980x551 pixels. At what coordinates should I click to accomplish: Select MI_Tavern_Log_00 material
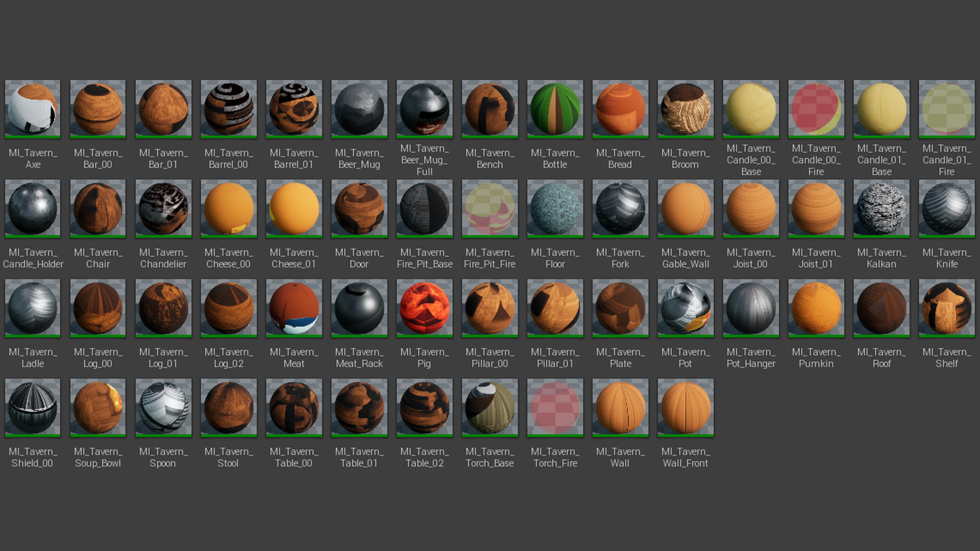98,308
